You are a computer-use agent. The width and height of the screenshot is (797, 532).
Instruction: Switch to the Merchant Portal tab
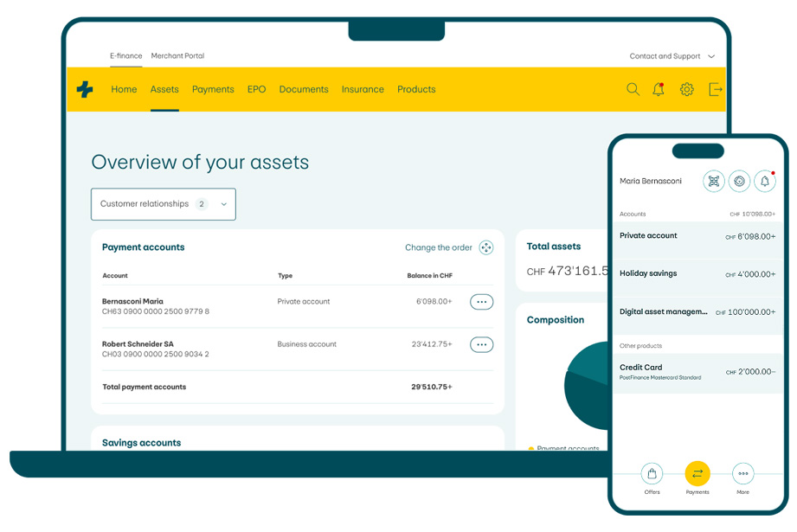(x=177, y=56)
